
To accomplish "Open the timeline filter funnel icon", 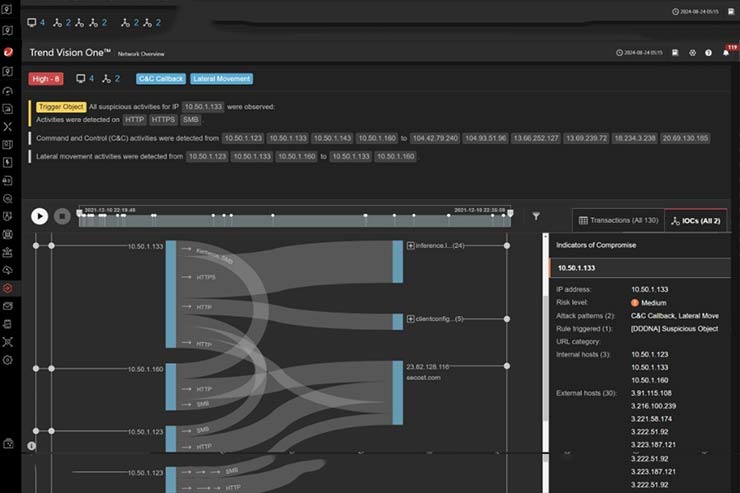I will click(x=536, y=215).
